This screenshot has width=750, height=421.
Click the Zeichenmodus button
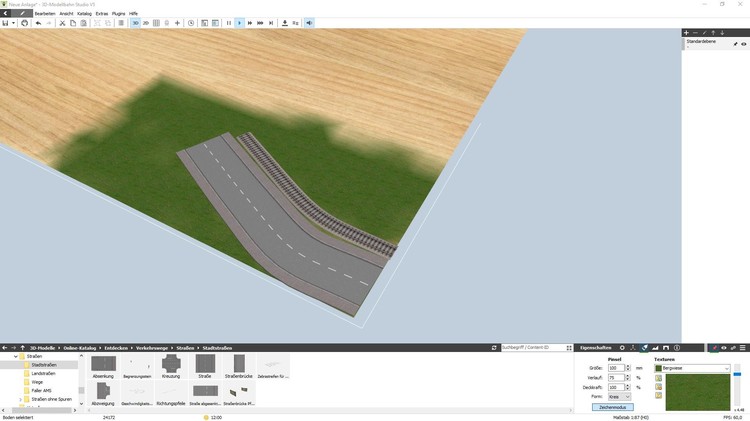(613, 407)
